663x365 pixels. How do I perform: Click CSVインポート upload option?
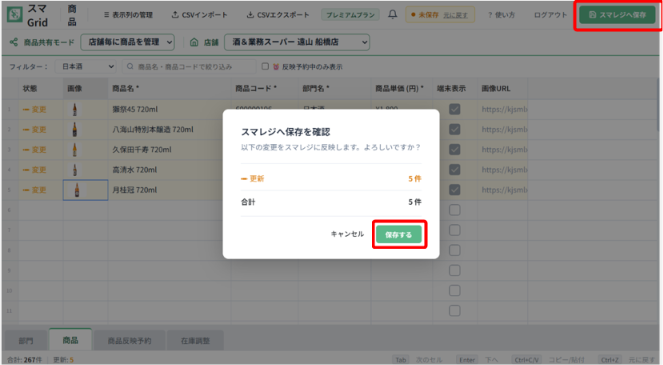point(199,15)
